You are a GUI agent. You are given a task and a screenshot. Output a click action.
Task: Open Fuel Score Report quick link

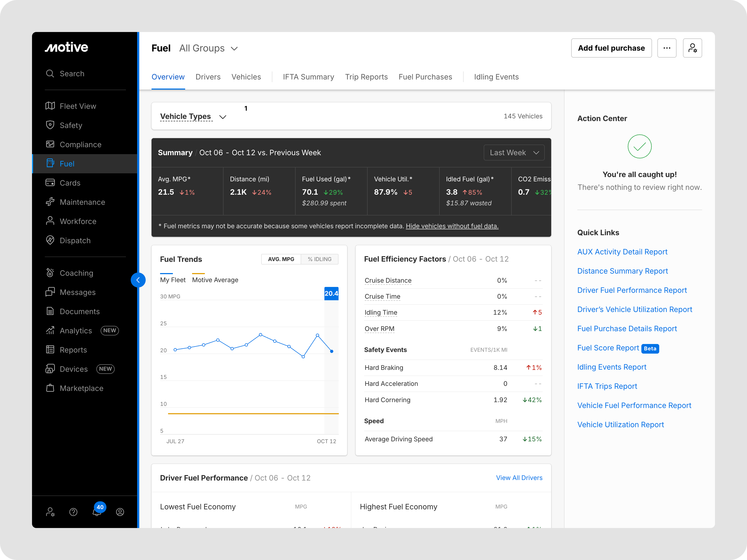pos(608,348)
